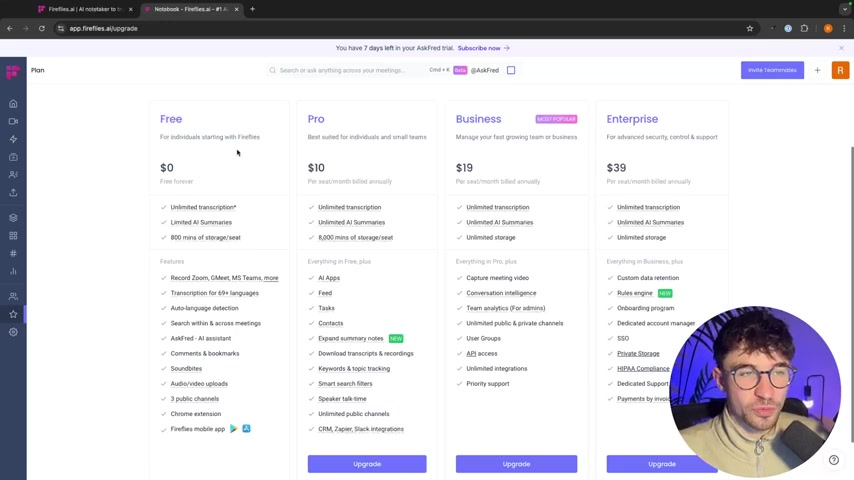This screenshot has height=480, width=854.
Task: Click the Enterprise plan heading
Action: 632,119
